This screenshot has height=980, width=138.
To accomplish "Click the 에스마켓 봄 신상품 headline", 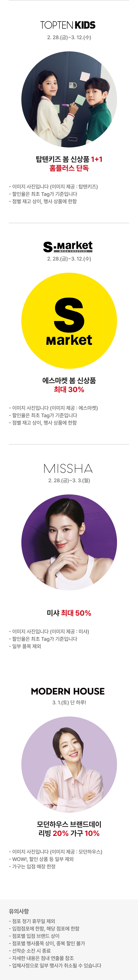I will coord(69,380).
